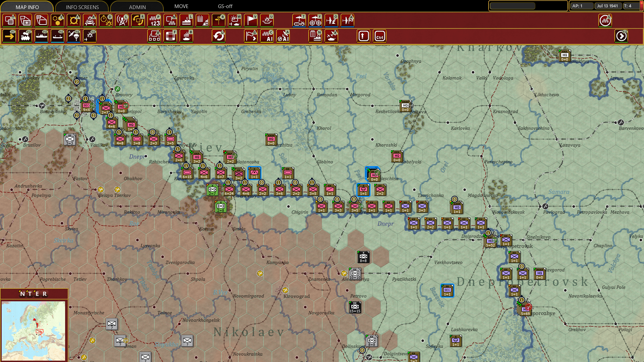Click the circular refresh arrows icon (U)
This screenshot has height=362, width=644.
tap(219, 36)
